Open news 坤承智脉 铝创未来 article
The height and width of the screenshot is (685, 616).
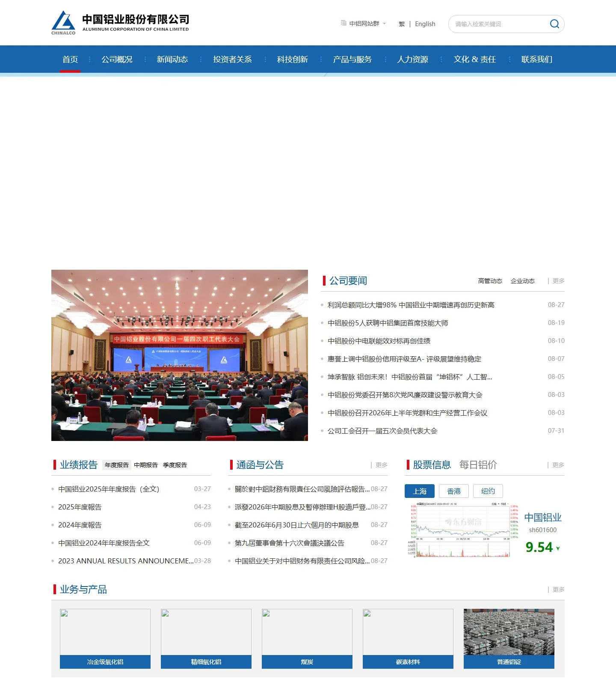click(x=410, y=377)
